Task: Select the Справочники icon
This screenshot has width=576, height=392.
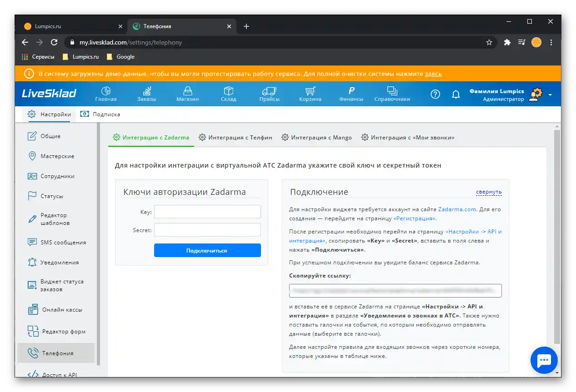Action: (x=392, y=94)
